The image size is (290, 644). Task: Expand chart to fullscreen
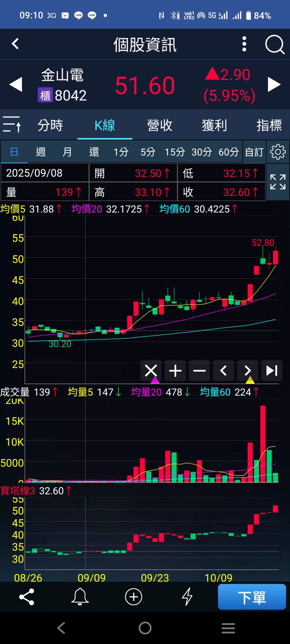point(278,182)
